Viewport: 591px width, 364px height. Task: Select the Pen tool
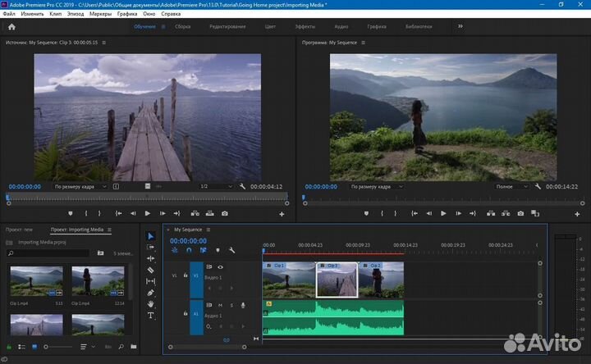(151, 293)
